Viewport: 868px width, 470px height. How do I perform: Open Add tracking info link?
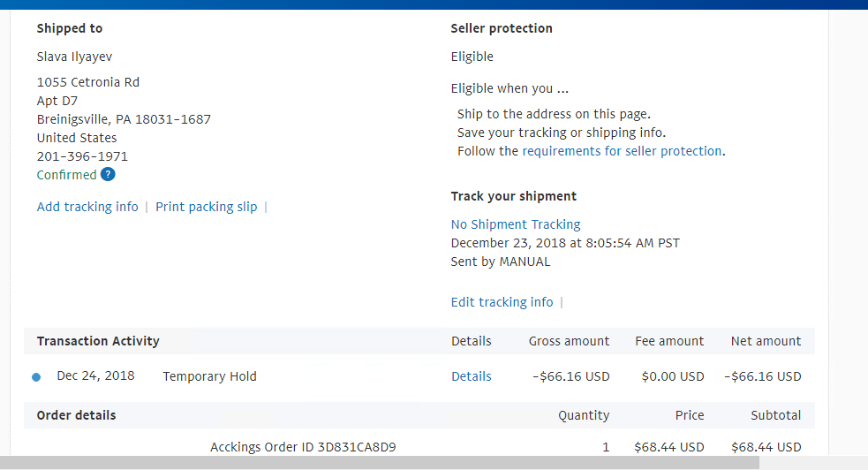87,207
